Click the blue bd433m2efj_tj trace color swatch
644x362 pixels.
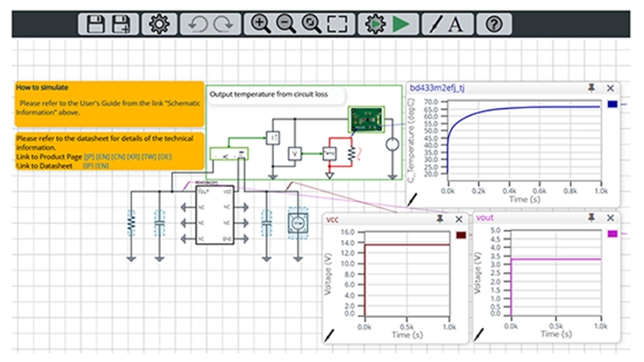612,104
